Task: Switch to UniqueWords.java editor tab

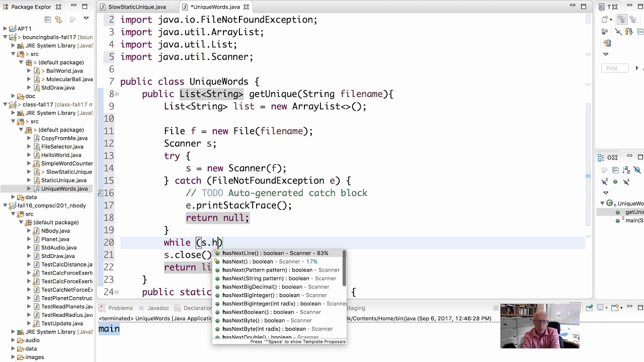Action: point(215,7)
